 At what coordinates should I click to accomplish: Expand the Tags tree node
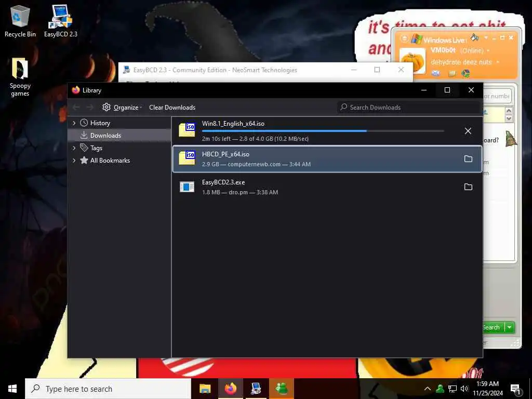(74, 148)
